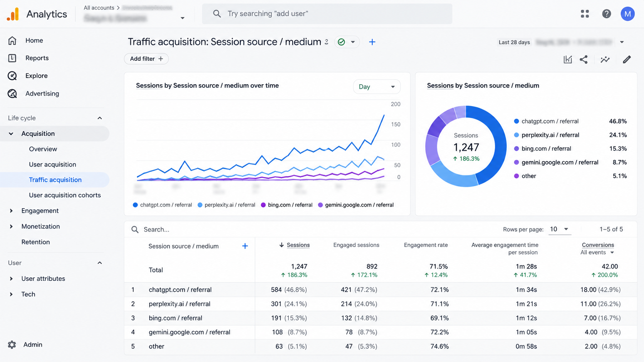Click the Explore icon in sidebar
This screenshot has width=644, height=362.
coord(12,76)
